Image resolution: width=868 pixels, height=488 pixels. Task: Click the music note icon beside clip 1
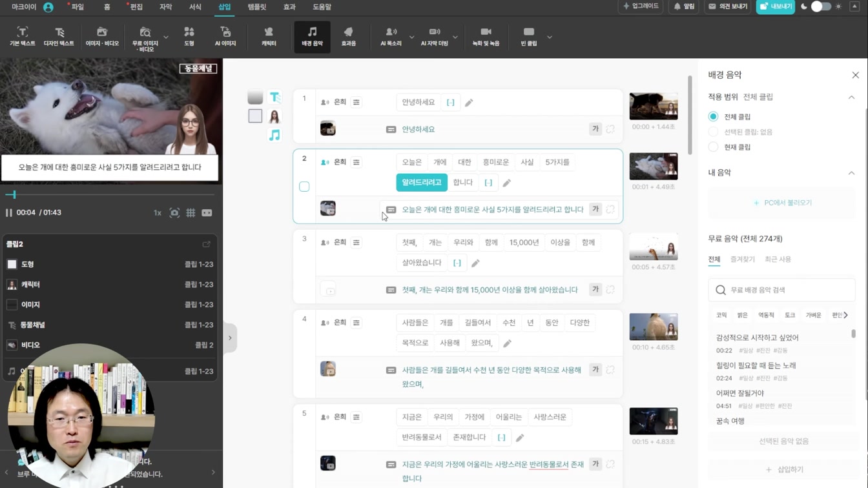(274, 135)
